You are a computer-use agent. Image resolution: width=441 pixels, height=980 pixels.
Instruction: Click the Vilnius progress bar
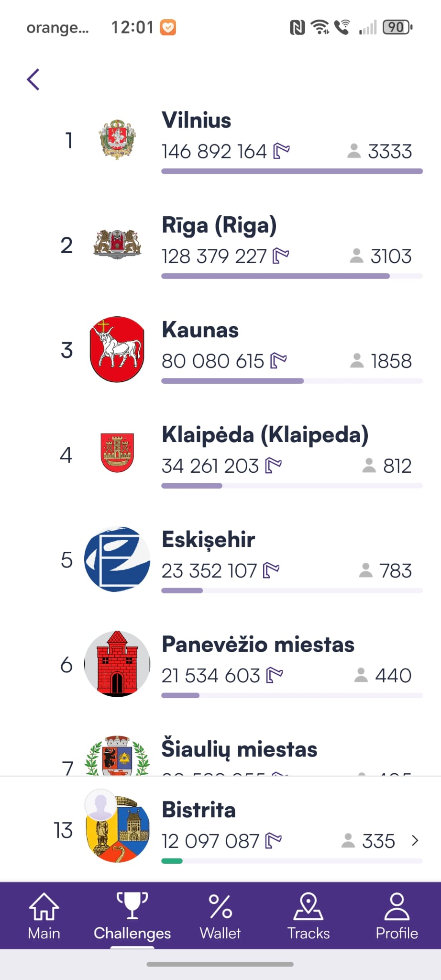pos(292,171)
